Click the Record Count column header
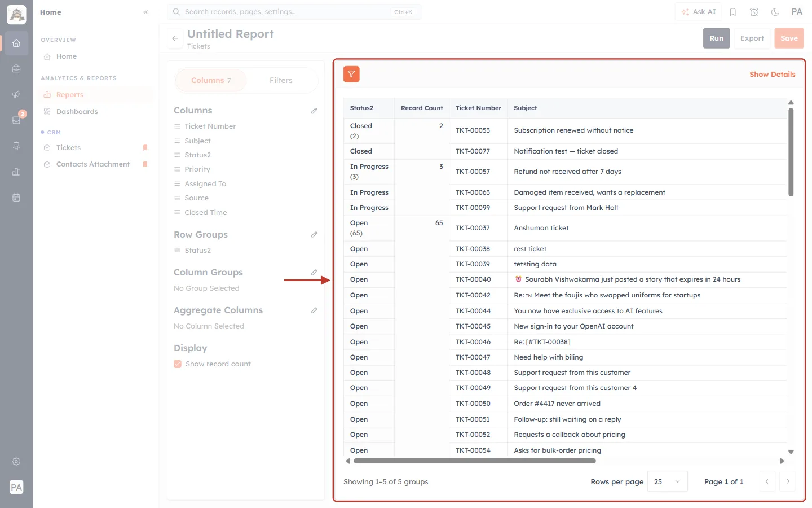Image resolution: width=812 pixels, height=508 pixels. [x=422, y=108]
